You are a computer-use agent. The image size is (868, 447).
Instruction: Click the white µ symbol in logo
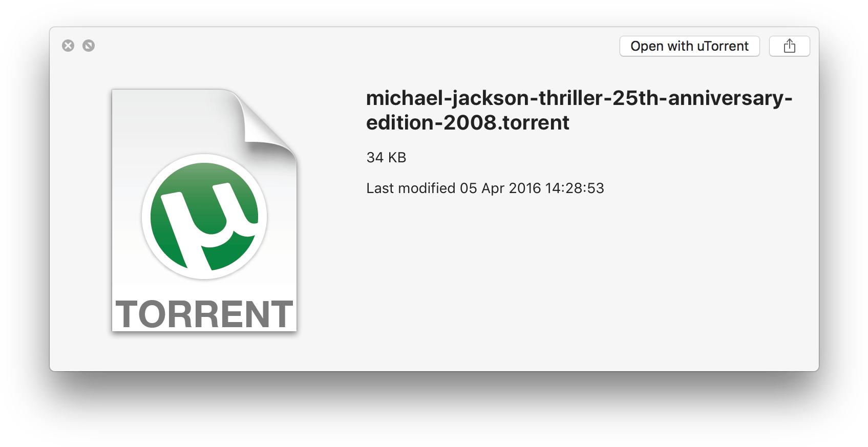point(207,225)
